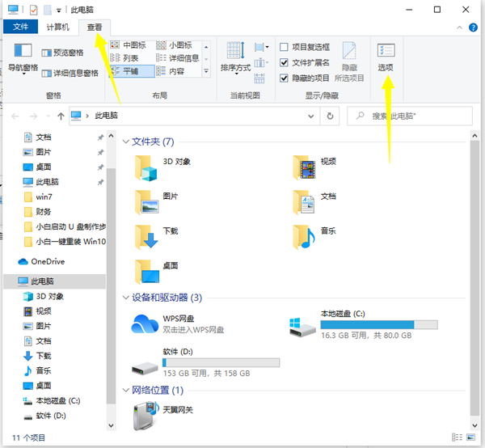The image size is (485, 448).
Task: Collapse the 设备和驱动器 (3) section
Action: coord(125,298)
